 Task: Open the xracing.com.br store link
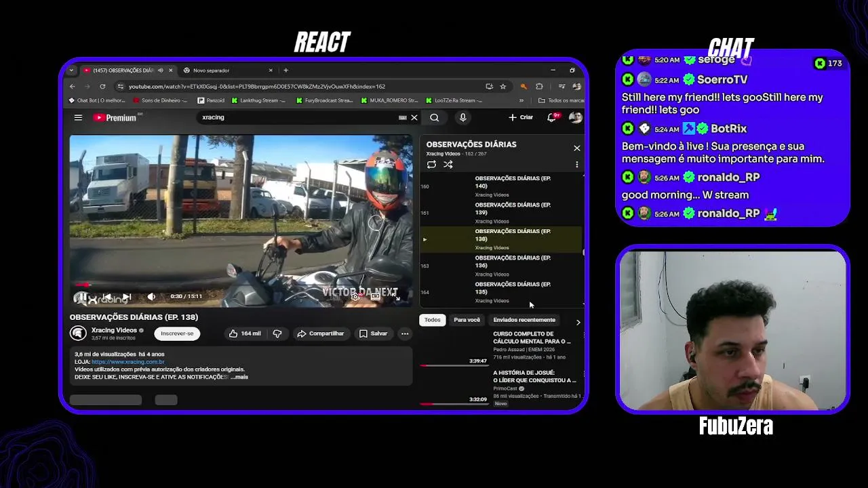(128, 362)
